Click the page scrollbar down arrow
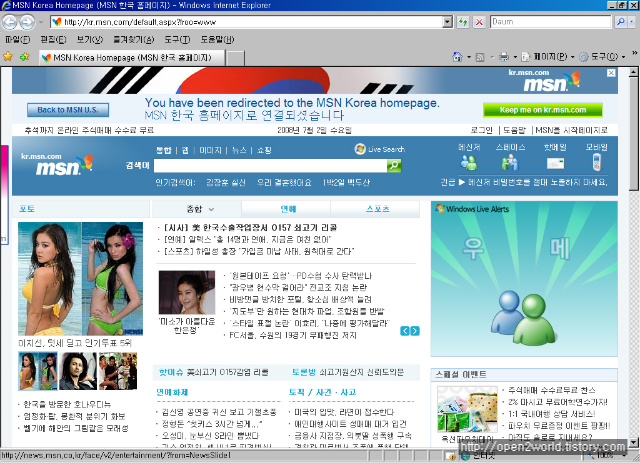640x464 pixels. point(633,442)
